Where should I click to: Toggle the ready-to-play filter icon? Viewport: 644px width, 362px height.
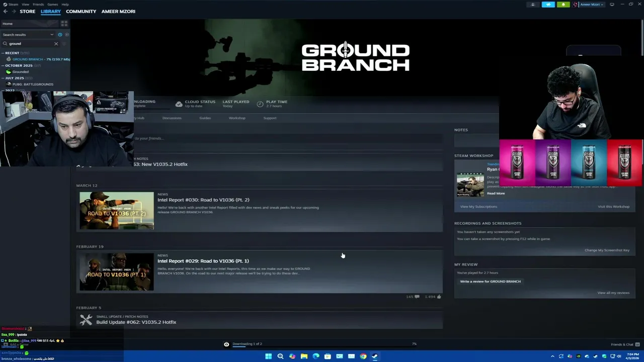pos(67,35)
